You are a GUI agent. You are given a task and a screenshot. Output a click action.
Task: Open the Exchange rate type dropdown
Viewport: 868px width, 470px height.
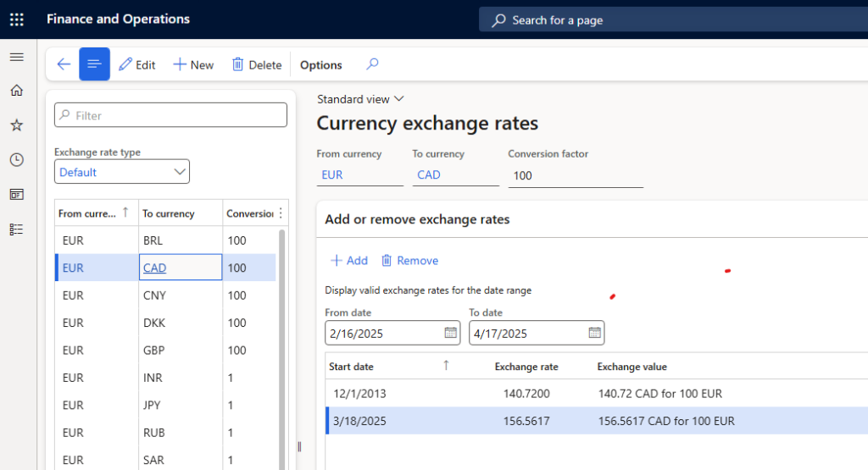pos(122,172)
